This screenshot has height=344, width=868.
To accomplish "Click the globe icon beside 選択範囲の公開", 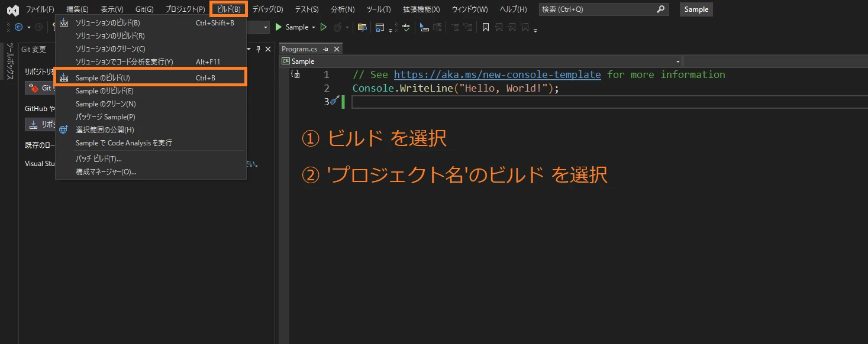I will (63, 130).
